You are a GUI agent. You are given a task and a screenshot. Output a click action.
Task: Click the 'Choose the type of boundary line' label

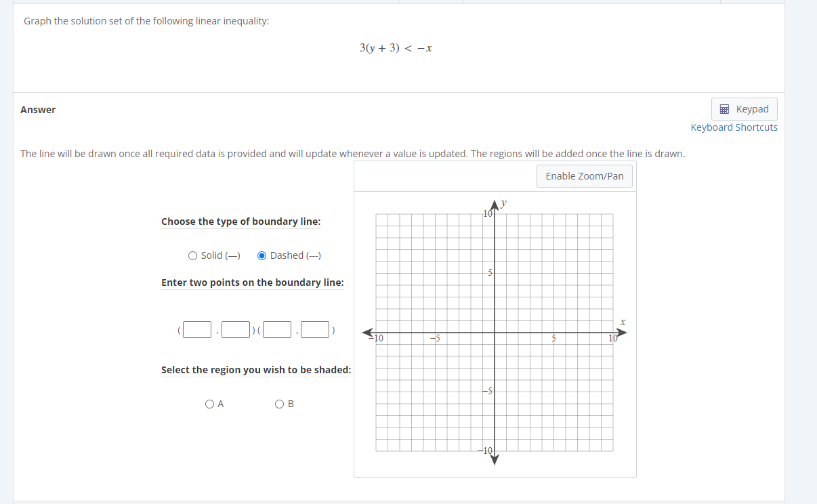point(240,222)
